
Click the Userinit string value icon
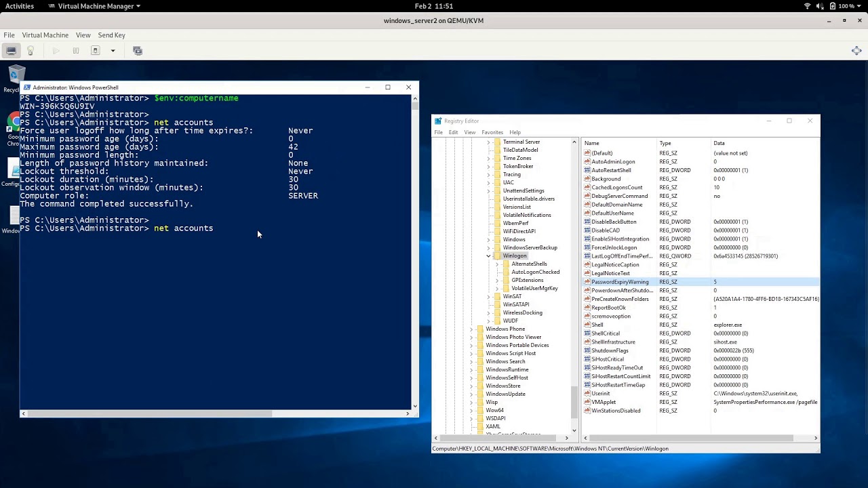(x=587, y=393)
